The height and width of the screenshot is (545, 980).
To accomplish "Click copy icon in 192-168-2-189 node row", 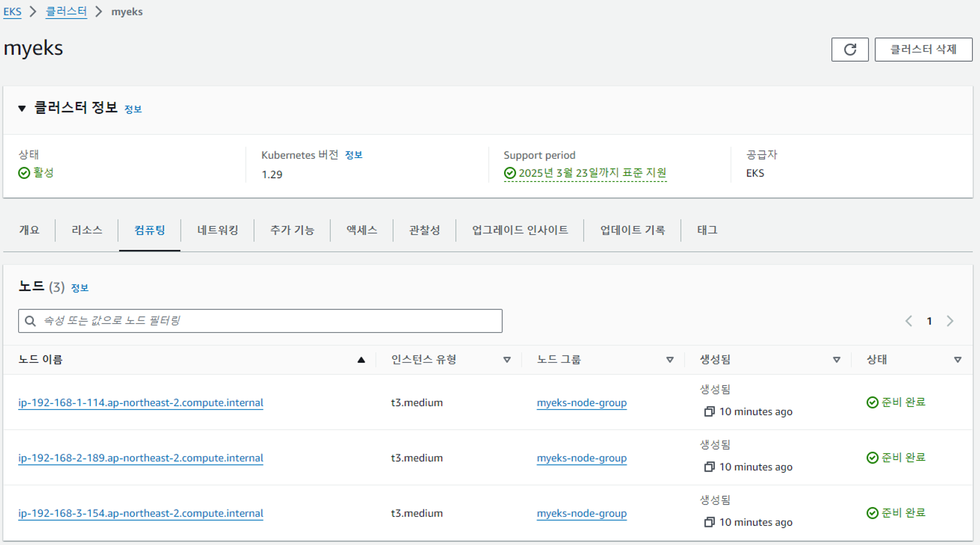I will 709,467.
